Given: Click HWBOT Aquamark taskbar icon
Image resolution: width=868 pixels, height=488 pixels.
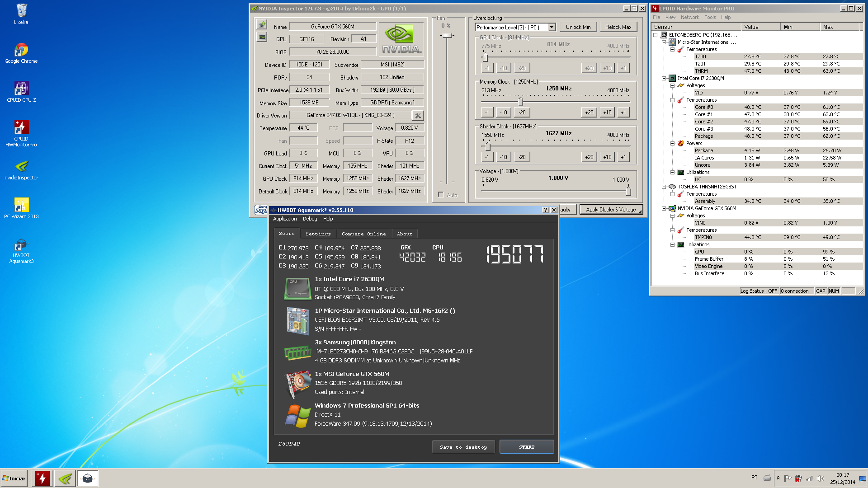Looking at the screenshot, I should point(87,479).
